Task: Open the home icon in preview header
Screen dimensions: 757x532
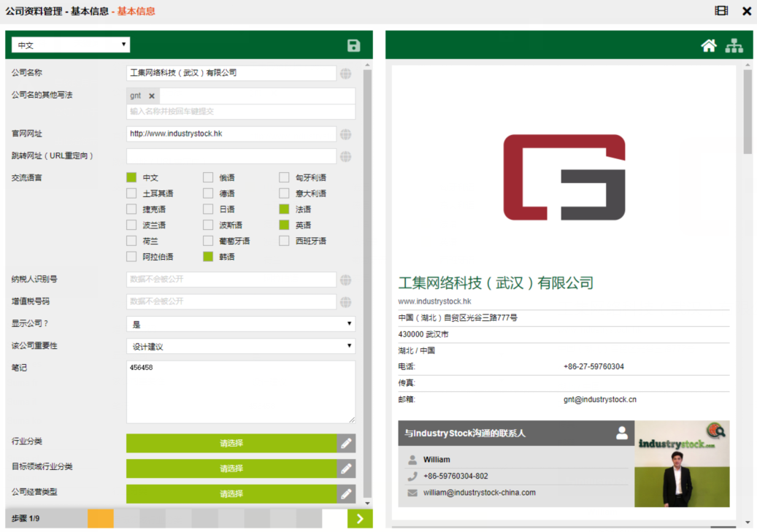Action: (708, 46)
